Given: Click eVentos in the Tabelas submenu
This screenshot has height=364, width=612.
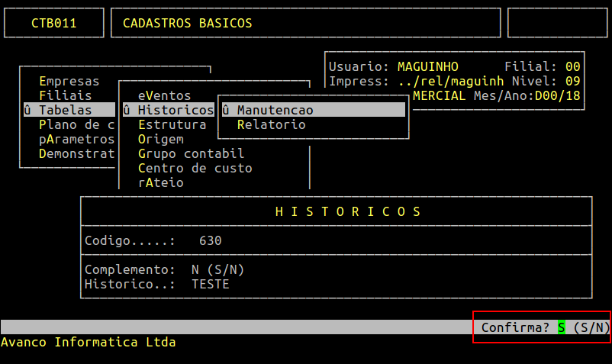Looking at the screenshot, I should point(164,95).
